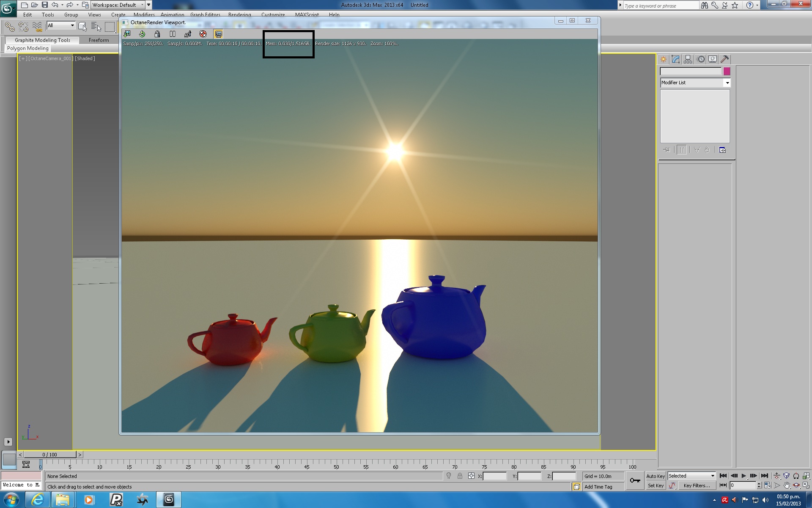Switch to the Freeform ribbon tab

pos(99,40)
